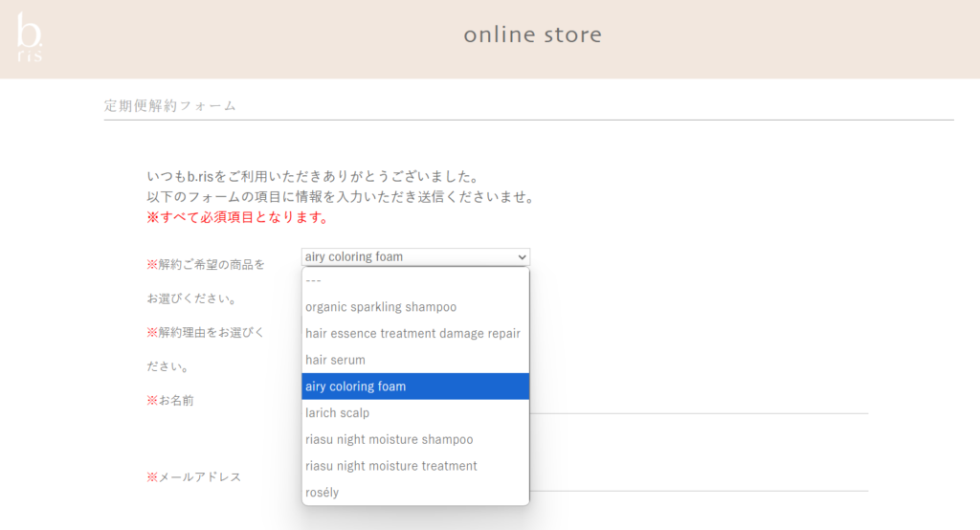Choose organic sparkling shampoo option

click(415, 307)
